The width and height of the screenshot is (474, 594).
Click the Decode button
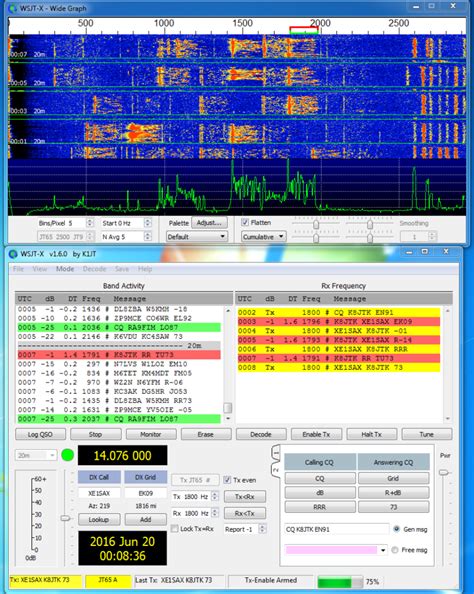click(x=261, y=435)
